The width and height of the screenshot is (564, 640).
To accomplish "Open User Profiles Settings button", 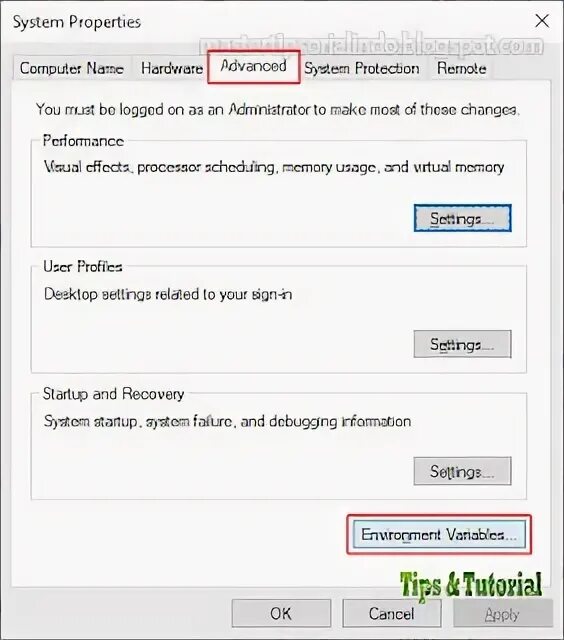I will click(x=462, y=344).
